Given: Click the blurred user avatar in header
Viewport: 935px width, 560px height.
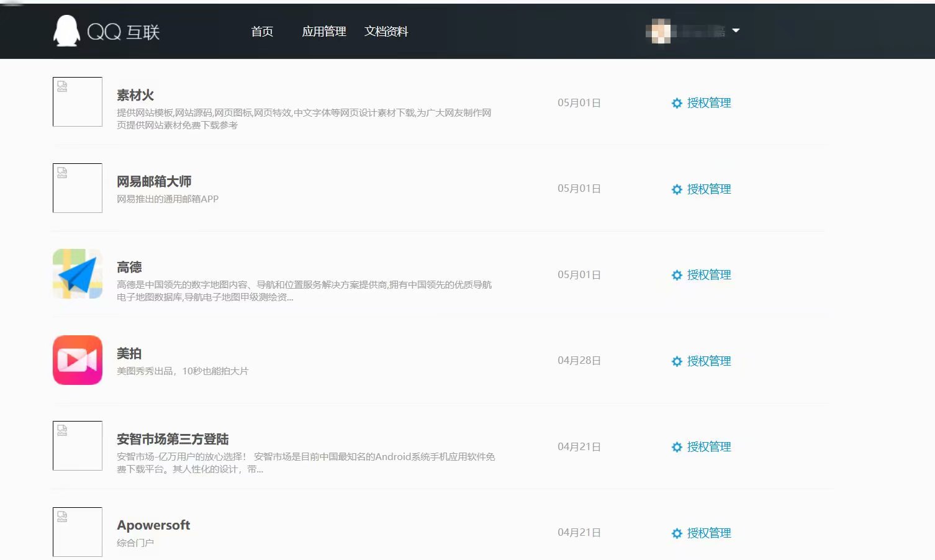Looking at the screenshot, I should tap(658, 31).
